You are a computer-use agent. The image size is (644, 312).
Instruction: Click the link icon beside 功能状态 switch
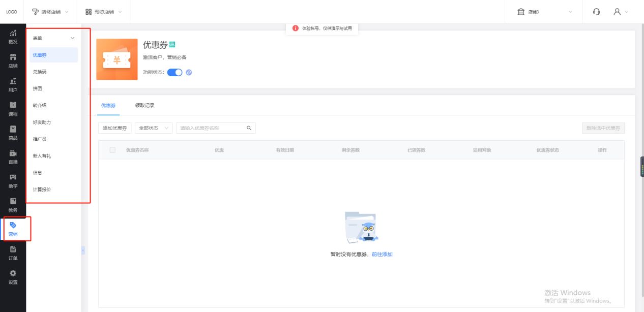(x=189, y=73)
